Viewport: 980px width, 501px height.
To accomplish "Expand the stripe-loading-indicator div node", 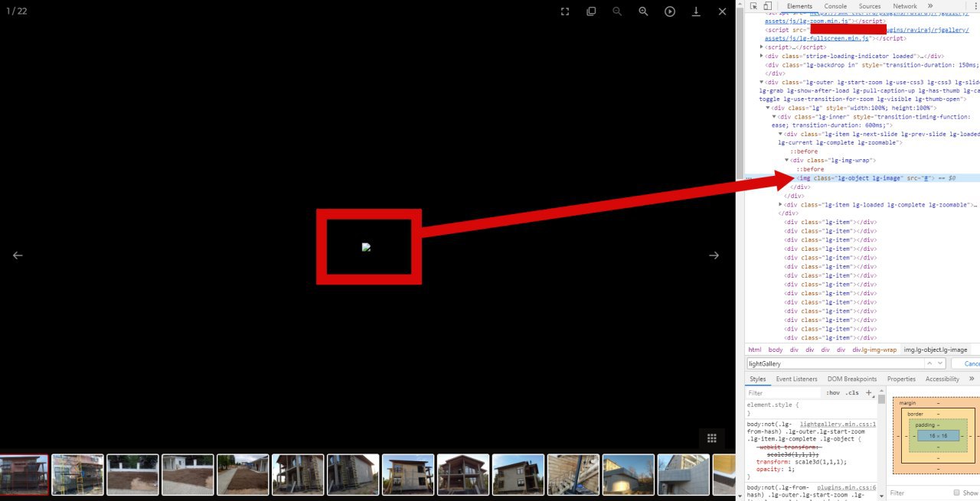I will (762, 56).
